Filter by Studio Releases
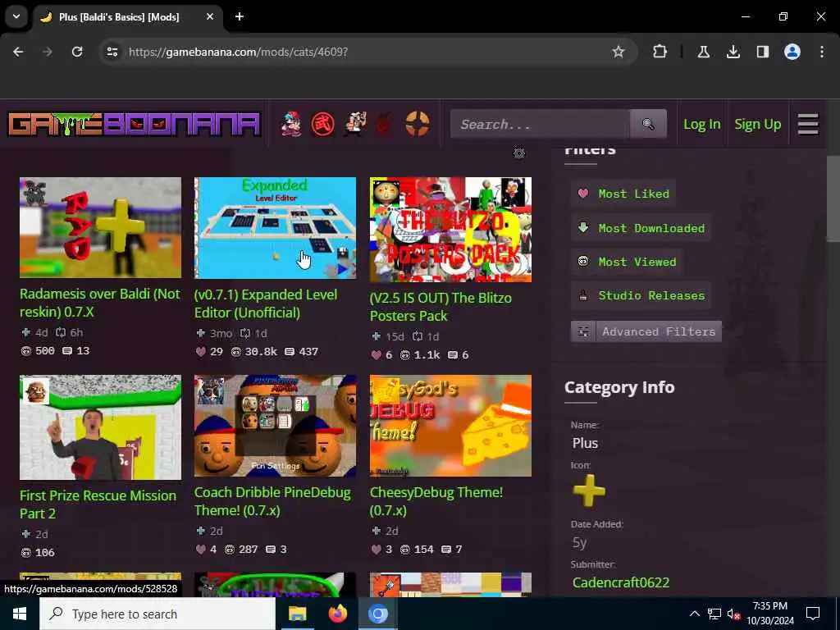Image resolution: width=840 pixels, height=630 pixels. [x=641, y=295]
